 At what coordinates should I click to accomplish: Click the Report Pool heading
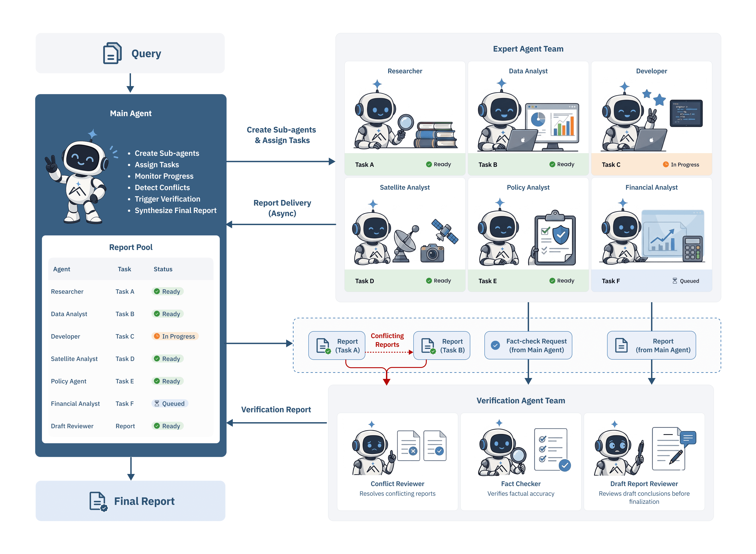click(x=131, y=248)
